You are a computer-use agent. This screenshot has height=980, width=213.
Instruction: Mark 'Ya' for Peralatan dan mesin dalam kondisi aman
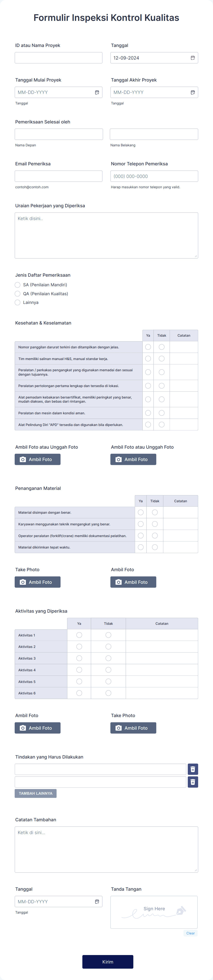pyautogui.click(x=148, y=412)
